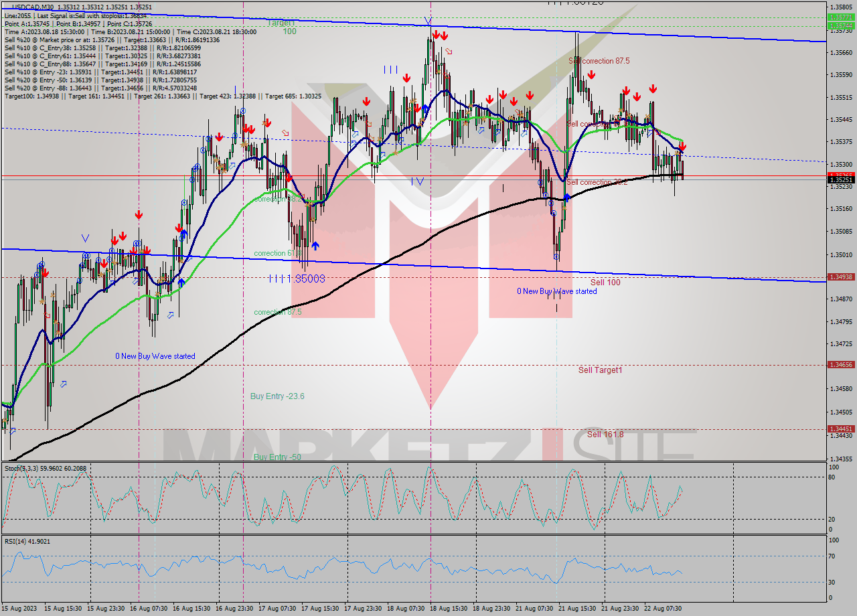Image resolution: width=857 pixels, height=616 pixels.
Task: Select the blue up arrow buy signal near 17 Aug
Action: tap(315, 245)
